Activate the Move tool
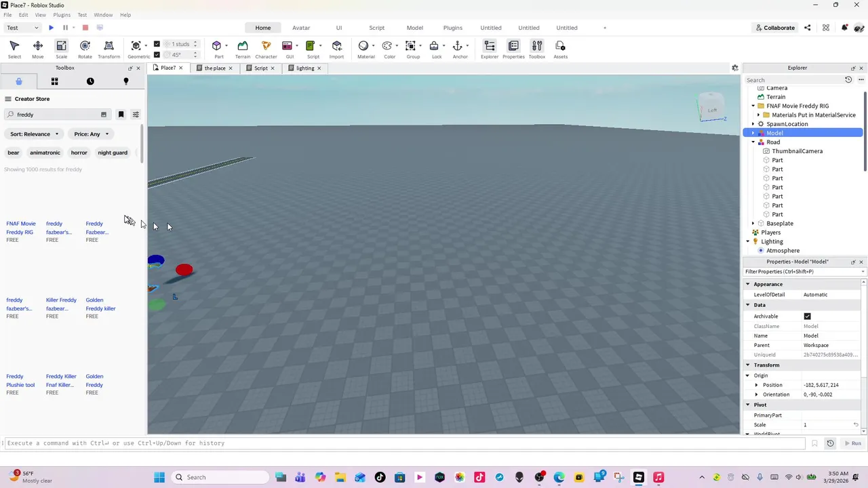 click(x=38, y=49)
